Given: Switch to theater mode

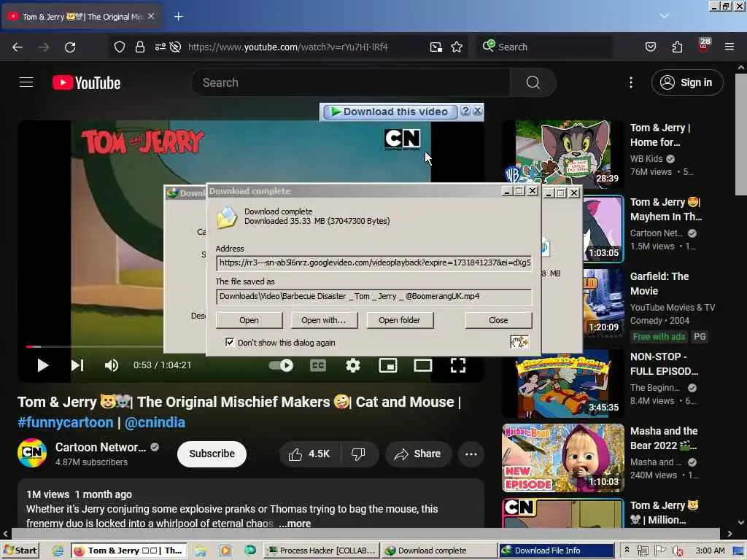Looking at the screenshot, I should point(423,365).
